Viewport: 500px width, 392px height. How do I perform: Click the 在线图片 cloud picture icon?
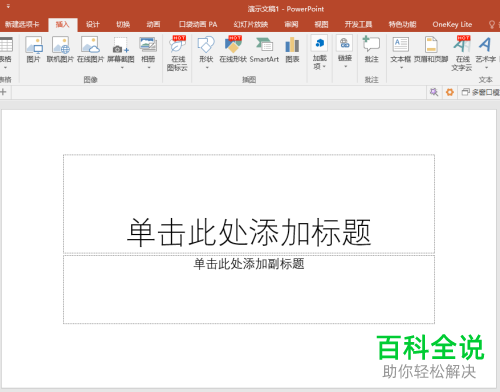point(90,45)
